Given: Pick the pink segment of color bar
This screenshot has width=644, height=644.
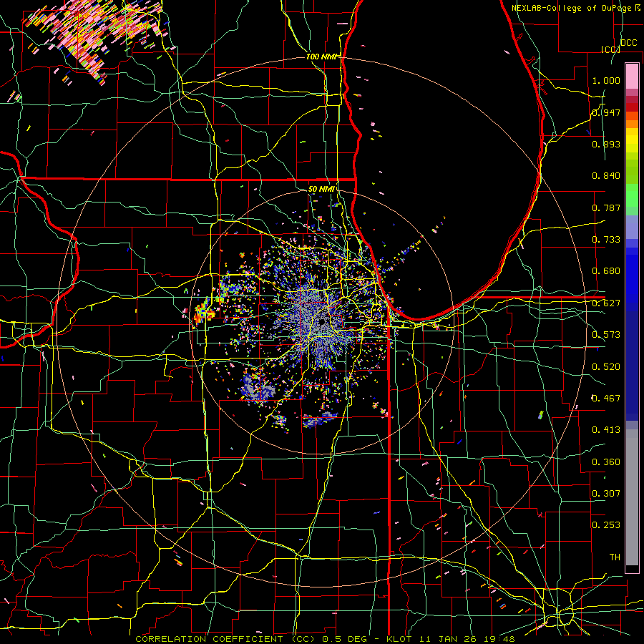Looking at the screenshot, I should click(x=632, y=77).
